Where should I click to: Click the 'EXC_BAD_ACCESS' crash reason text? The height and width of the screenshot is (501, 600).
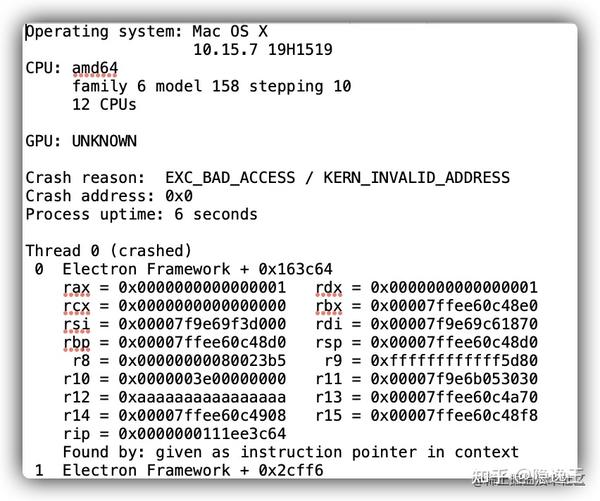pos(230,178)
